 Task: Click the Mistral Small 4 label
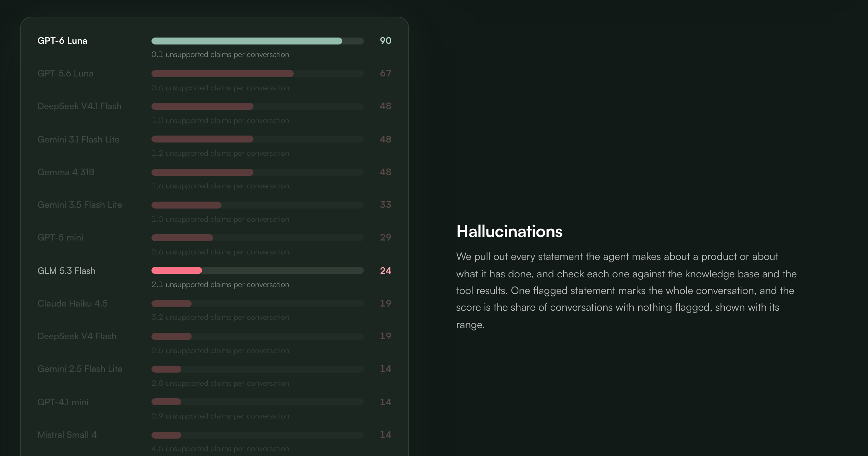[x=67, y=435]
